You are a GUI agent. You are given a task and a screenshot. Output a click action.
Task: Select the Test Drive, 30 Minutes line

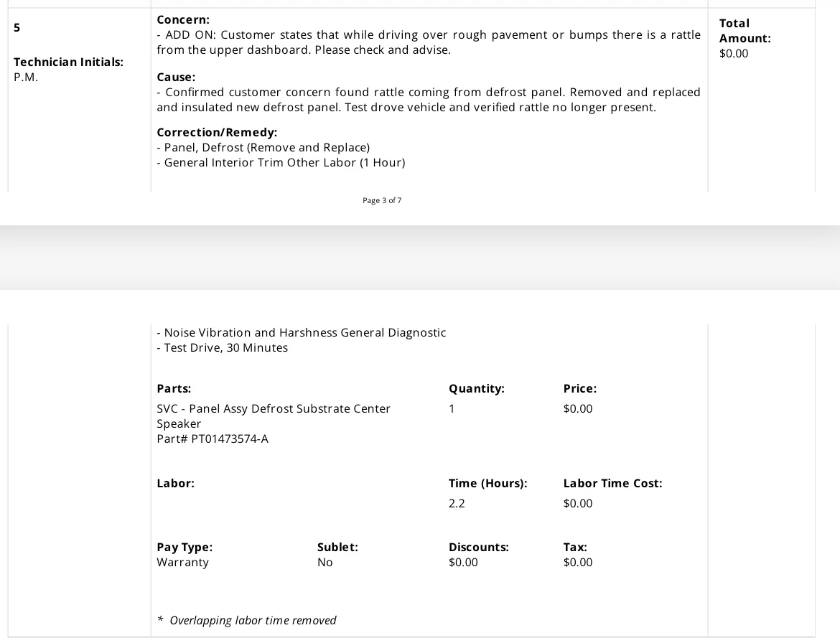[x=223, y=347]
